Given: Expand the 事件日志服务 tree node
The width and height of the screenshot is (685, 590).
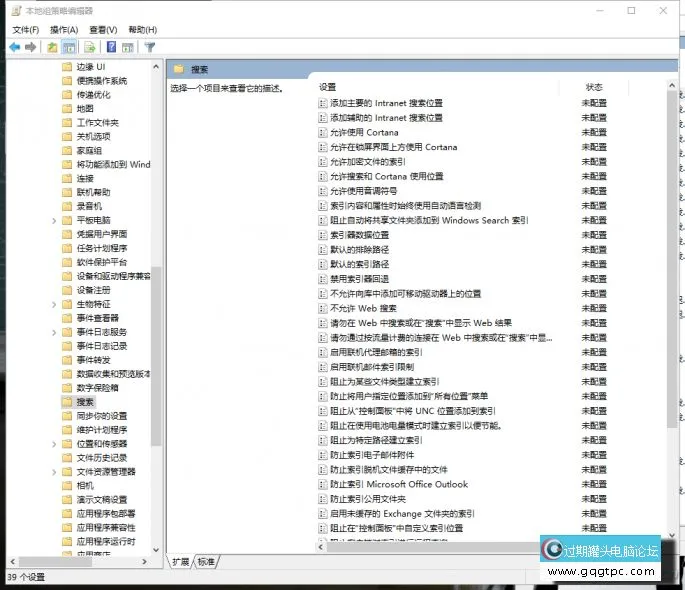Looking at the screenshot, I should tap(54, 332).
